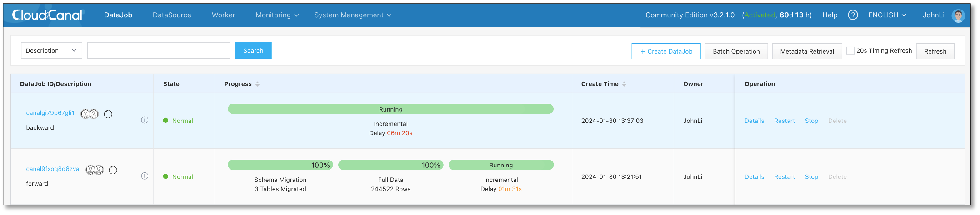
Task: Click database pair icon beside canal9fxoq8d6zva
Action: (x=95, y=170)
